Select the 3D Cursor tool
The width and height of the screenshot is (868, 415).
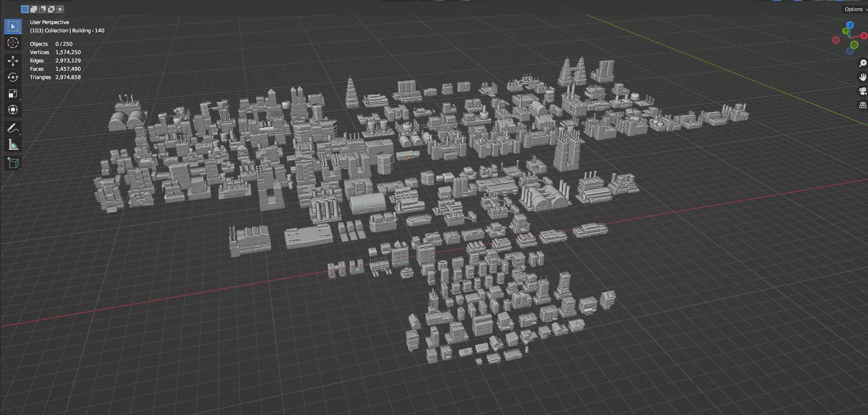[13, 43]
